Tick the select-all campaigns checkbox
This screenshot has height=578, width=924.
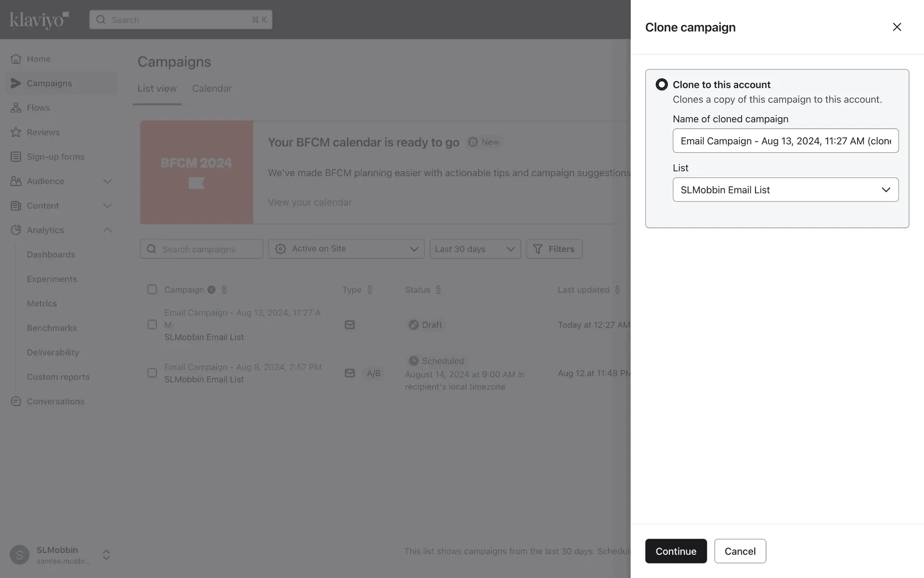point(152,289)
